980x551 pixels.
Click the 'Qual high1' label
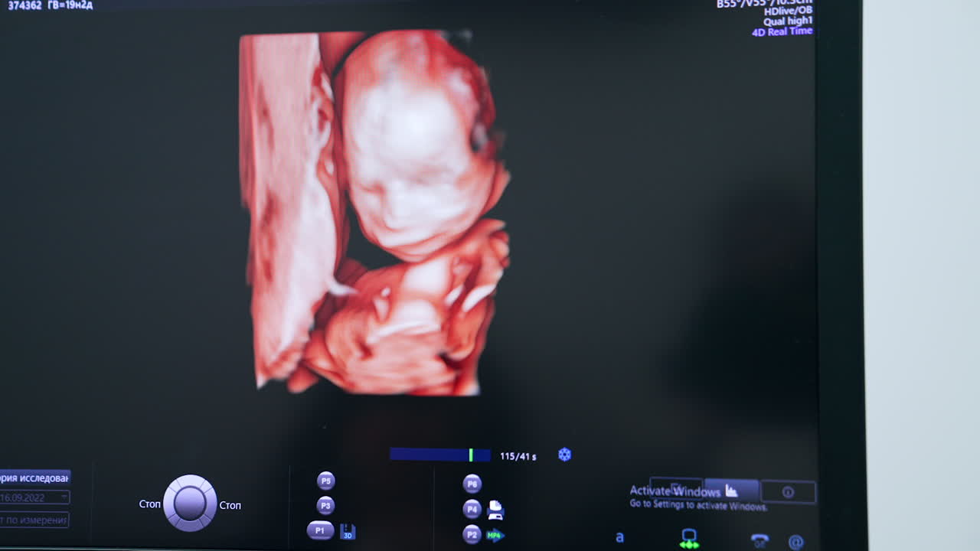tap(788, 21)
